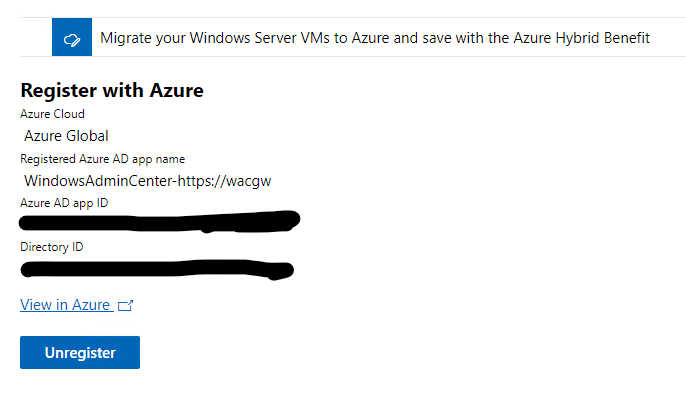
Task: Click the word "Global" in the Azure Cloud value
Action: (x=86, y=136)
